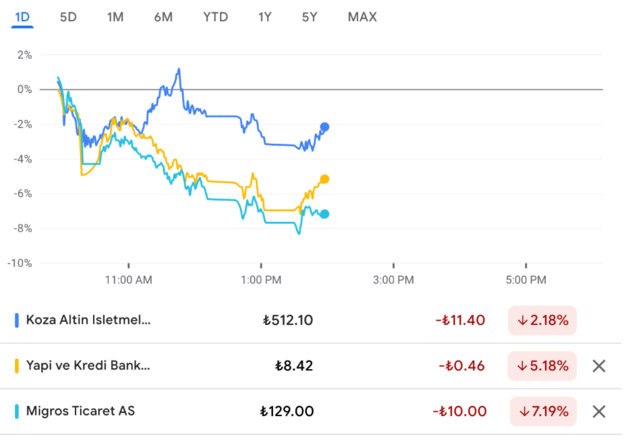Click the blue Koza Altin endpoint dot
640x448 pixels.
pos(325,127)
